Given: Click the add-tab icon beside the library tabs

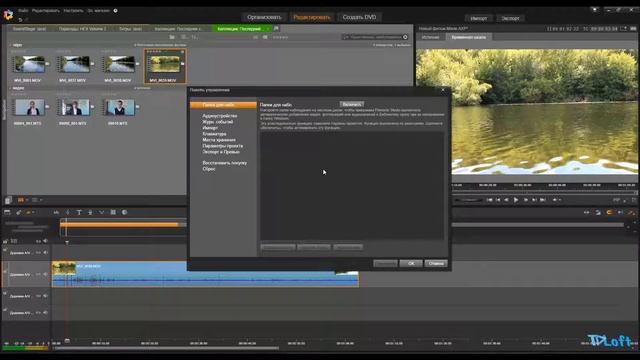Looking at the screenshot, I should (276, 29).
